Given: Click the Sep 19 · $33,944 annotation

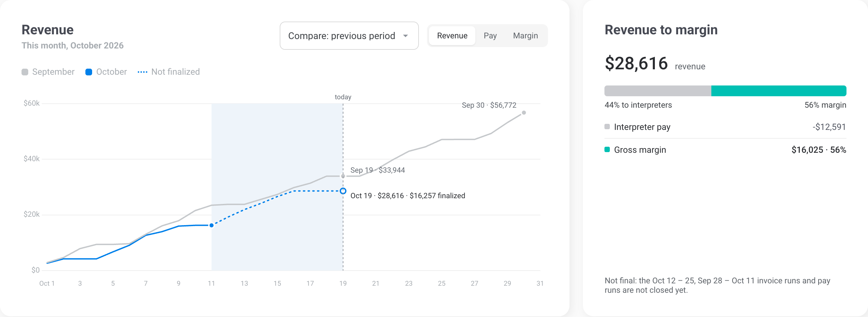Looking at the screenshot, I should pos(378,170).
